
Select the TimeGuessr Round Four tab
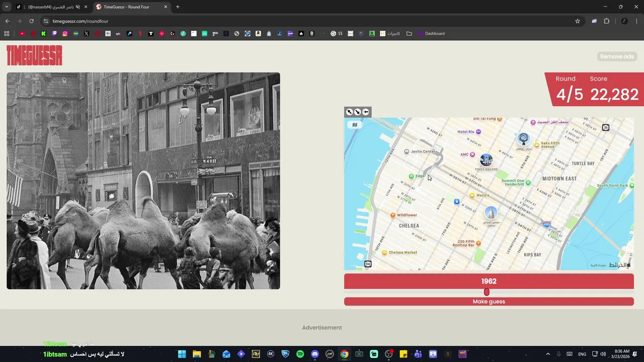pyautogui.click(x=132, y=7)
